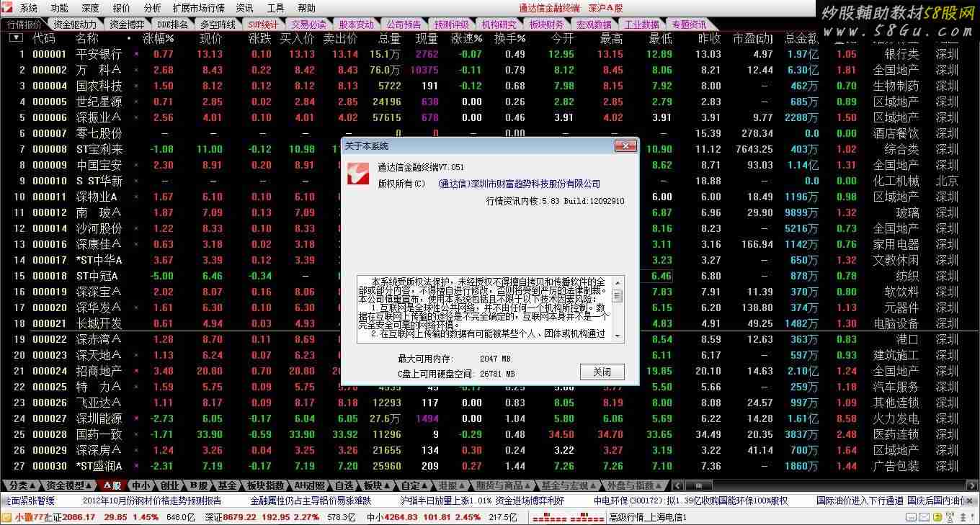
Task: Switch to the 多空阵线 tab
Action: tap(218, 24)
